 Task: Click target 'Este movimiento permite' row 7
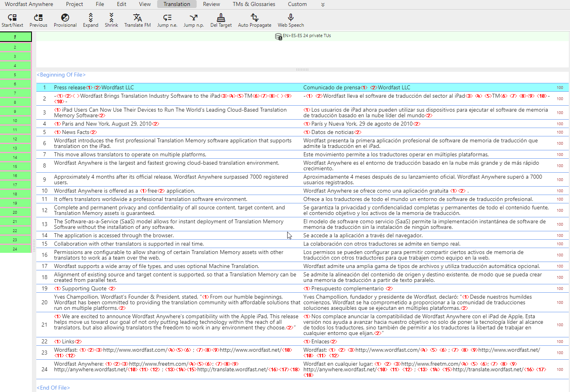click(396, 154)
